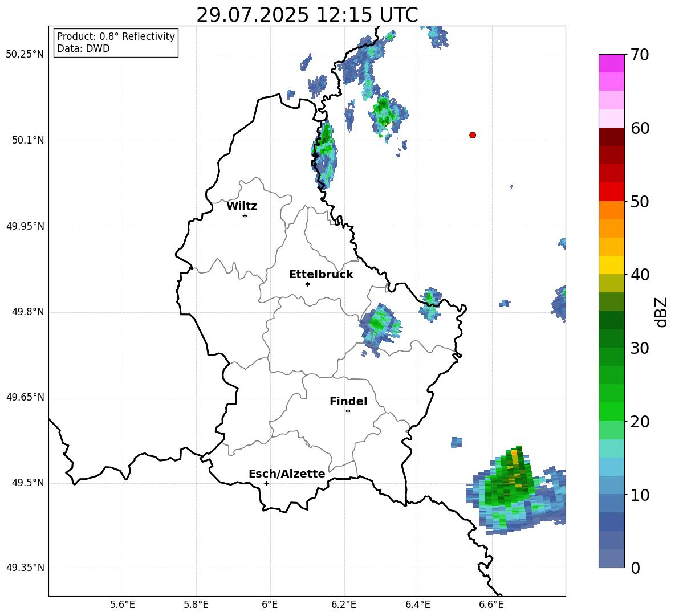Image resolution: width=675 pixels, height=616 pixels.
Task: Click the Esch/Alzette station label
Action: pyautogui.click(x=287, y=474)
